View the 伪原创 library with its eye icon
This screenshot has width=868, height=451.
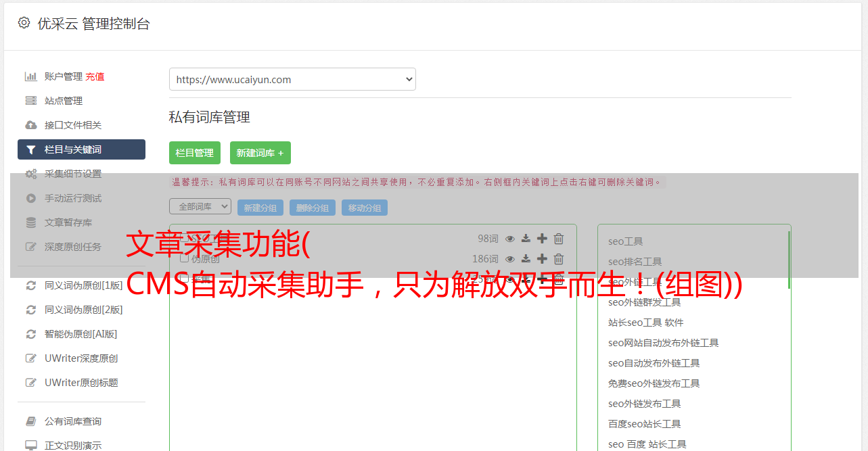(510, 259)
